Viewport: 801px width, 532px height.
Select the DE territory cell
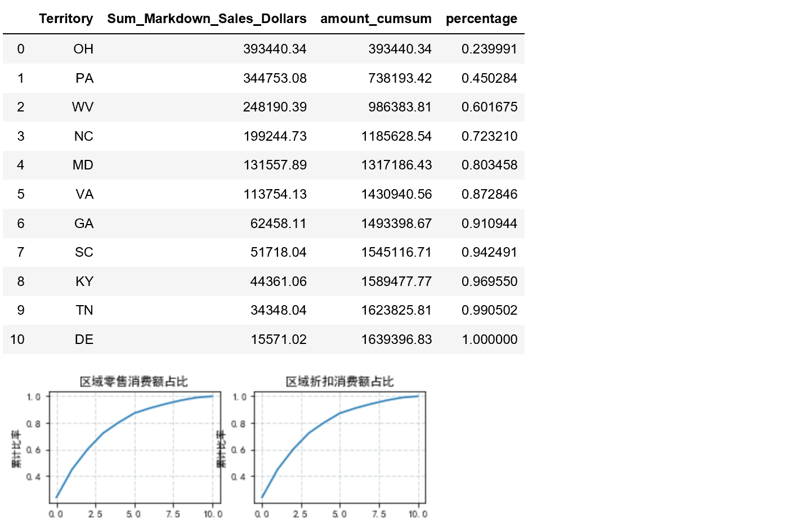point(84,339)
